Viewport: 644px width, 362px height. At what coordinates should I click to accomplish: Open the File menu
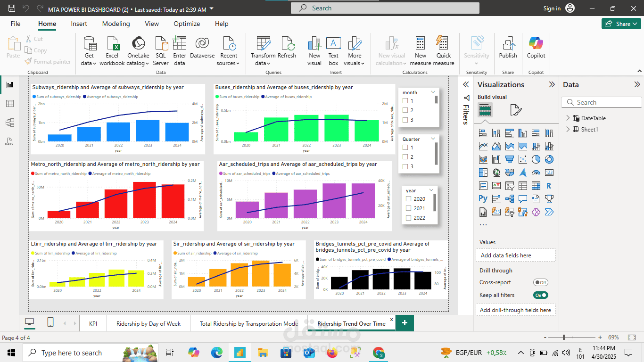tap(16, 24)
